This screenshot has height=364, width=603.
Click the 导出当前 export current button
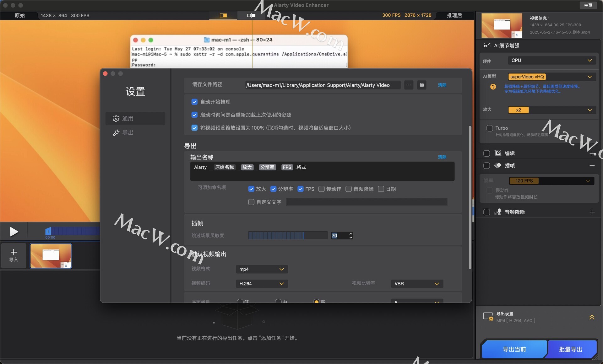tap(514, 349)
